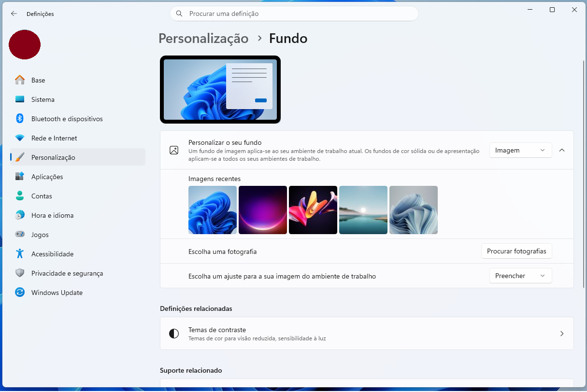Select Aplicações in the sidebar

click(x=78, y=177)
